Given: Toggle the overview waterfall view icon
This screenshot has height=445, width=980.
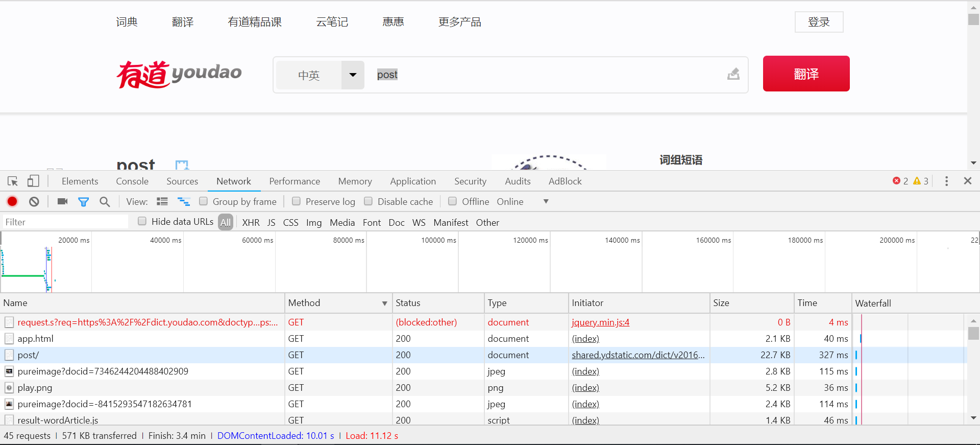Looking at the screenshot, I should pyautogui.click(x=184, y=202).
